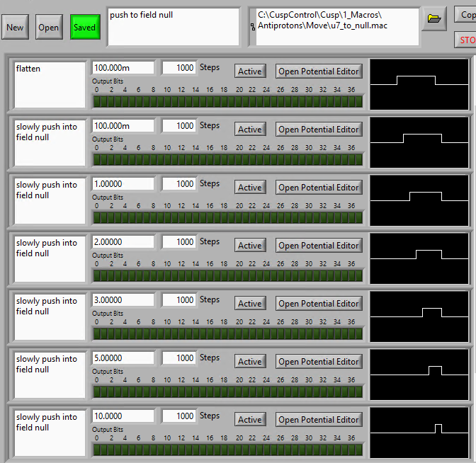This screenshot has height=463, width=476.
Task: Open Potential Editor for the 1.00000 step
Action: (x=319, y=188)
